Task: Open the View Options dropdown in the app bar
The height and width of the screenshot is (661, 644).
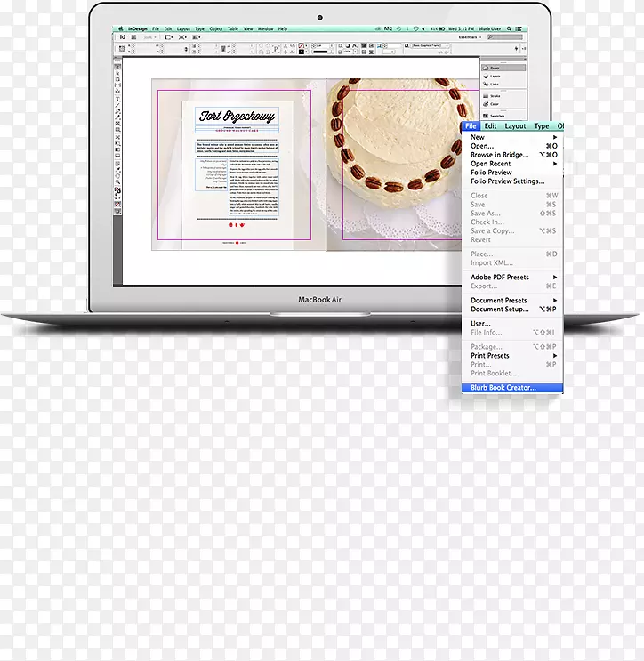Action: coord(169,37)
